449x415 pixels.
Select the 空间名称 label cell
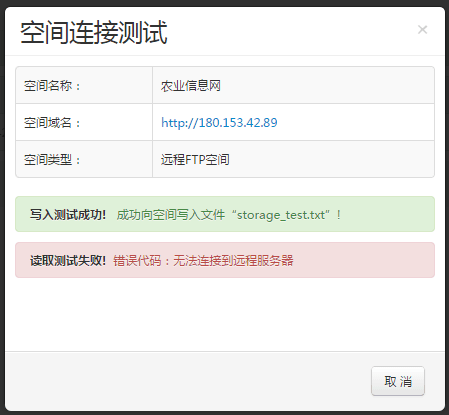pos(84,85)
